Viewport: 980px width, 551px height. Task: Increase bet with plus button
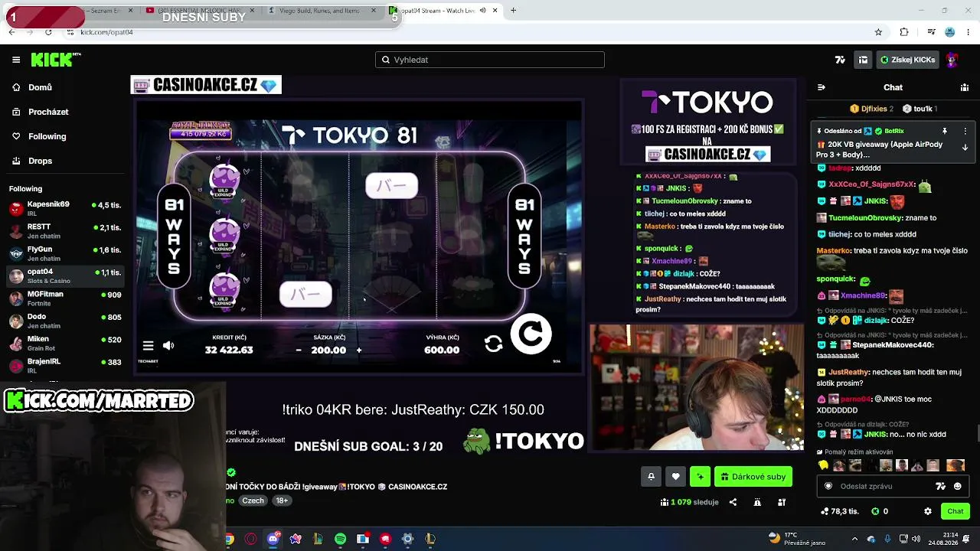[358, 350]
